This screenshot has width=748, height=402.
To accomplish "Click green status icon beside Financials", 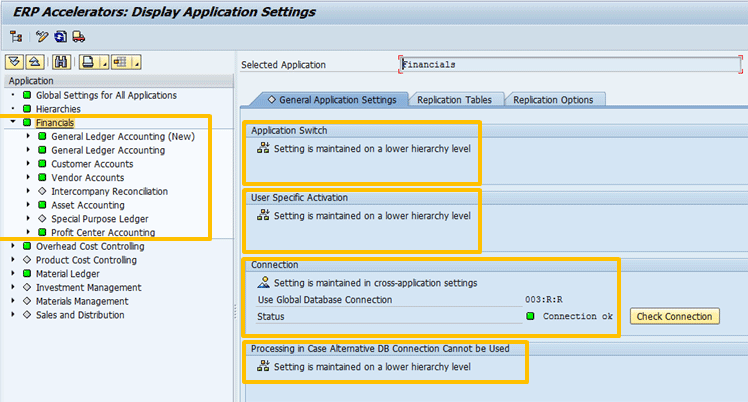I will pos(27,123).
